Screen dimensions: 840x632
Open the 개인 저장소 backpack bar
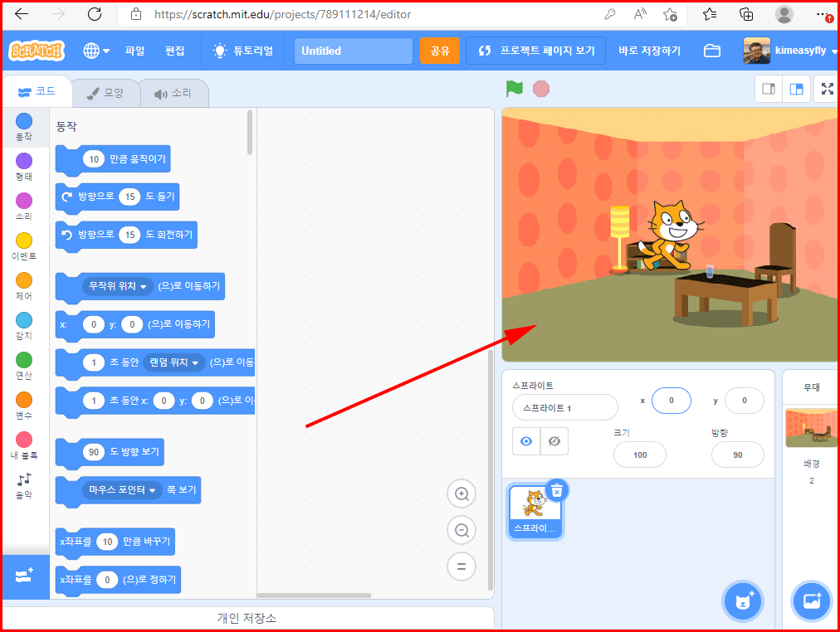(x=247, y=618)
